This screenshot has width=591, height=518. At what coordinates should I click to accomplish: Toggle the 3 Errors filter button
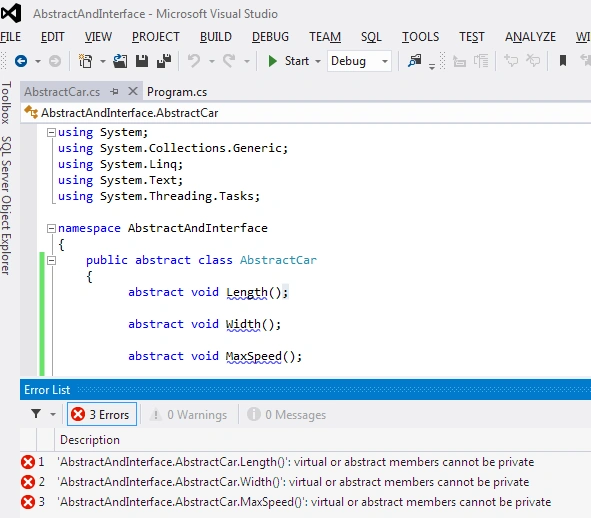(102, 414)
